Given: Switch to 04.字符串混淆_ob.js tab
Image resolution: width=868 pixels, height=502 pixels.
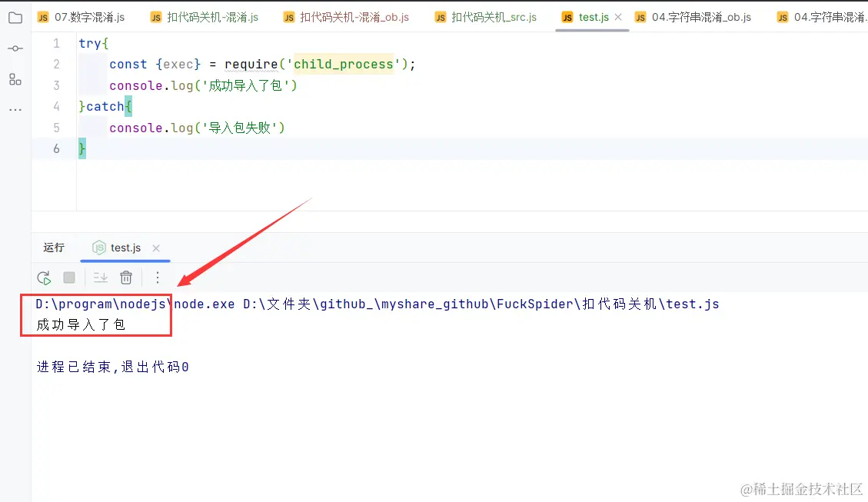Looking at the screenshot, I should [694, 17].
